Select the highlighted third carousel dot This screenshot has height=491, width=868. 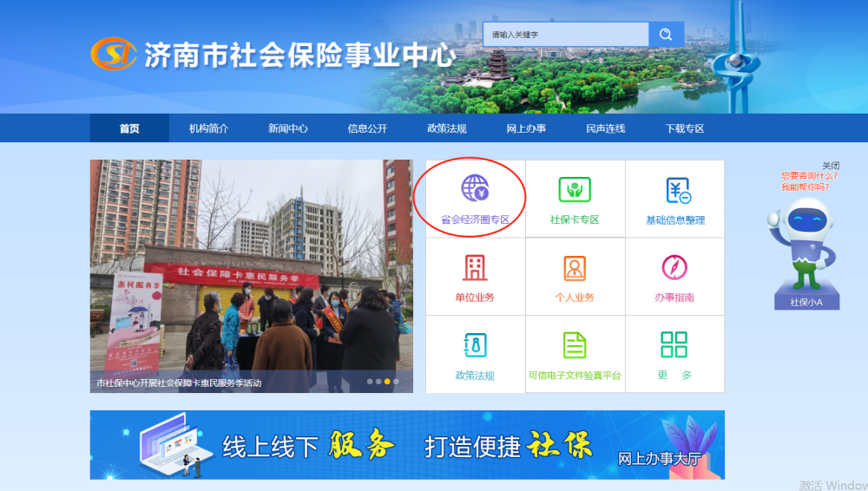pyautogui.click(x=387, y=382)
